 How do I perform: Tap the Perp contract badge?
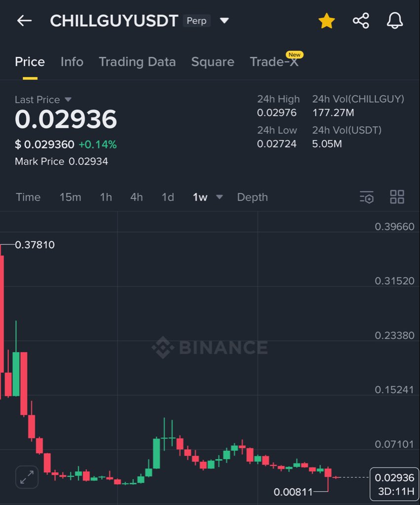(196, 21)
